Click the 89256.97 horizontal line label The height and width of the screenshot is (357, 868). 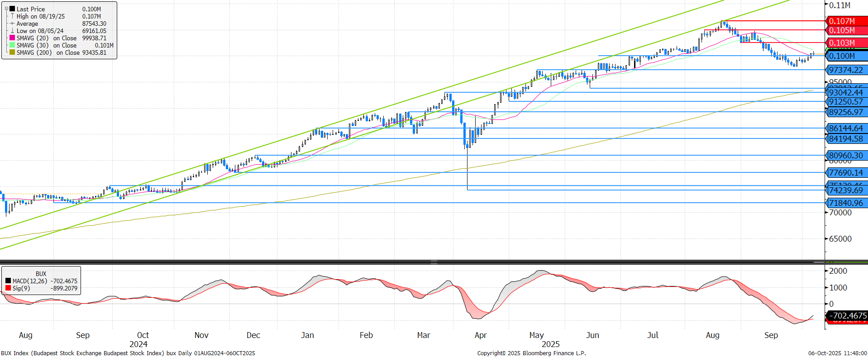[845, 112]
